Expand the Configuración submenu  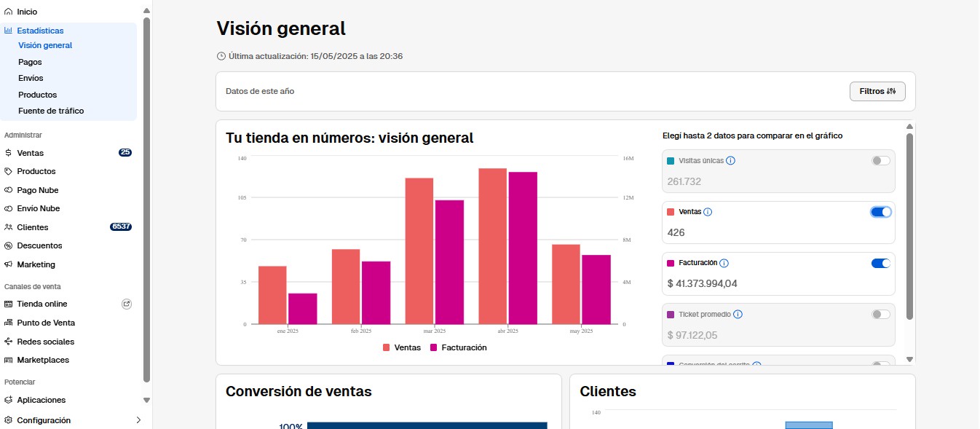tap(138, 420)
